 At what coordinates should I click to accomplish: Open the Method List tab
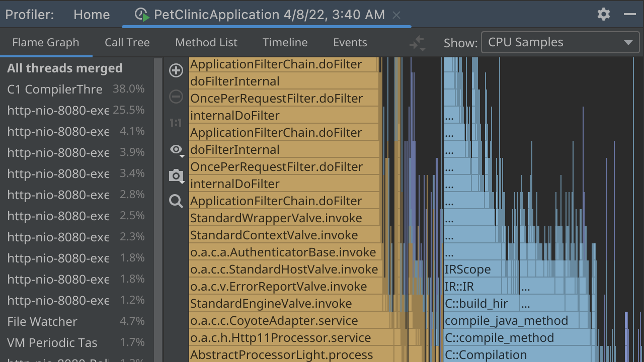(x=206, y=43)
